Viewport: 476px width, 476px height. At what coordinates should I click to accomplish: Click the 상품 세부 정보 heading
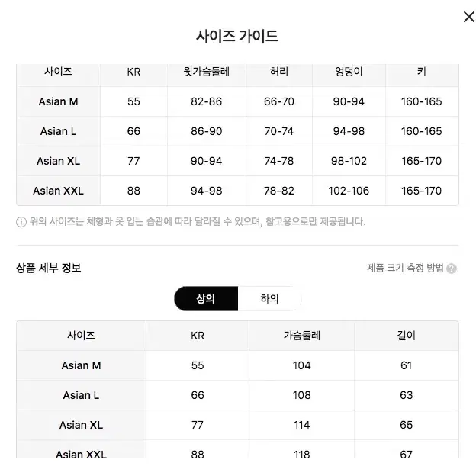coord(49,268)
